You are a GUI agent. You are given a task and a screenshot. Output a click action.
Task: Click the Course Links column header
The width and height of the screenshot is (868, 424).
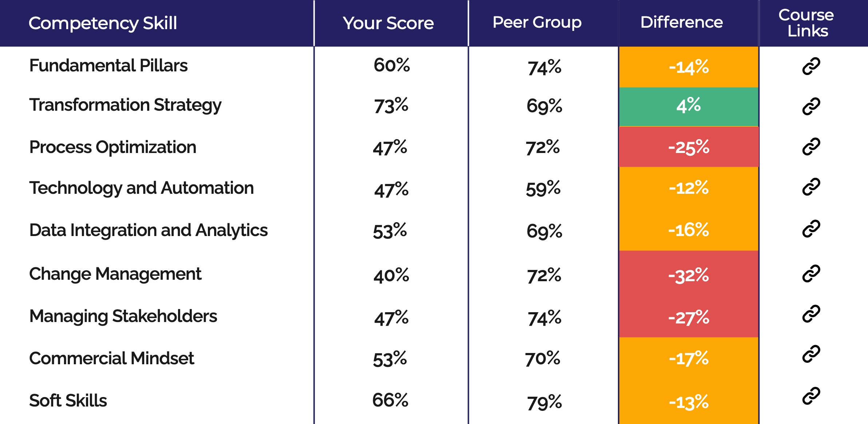[807, 23]
